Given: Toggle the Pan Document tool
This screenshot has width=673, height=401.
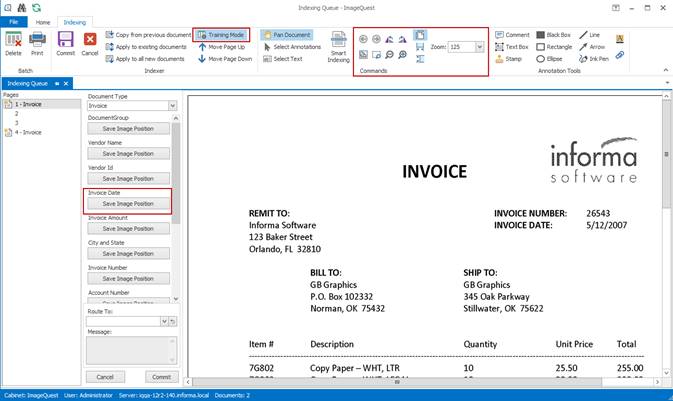Looking at the screenshot, I should 287,35.
